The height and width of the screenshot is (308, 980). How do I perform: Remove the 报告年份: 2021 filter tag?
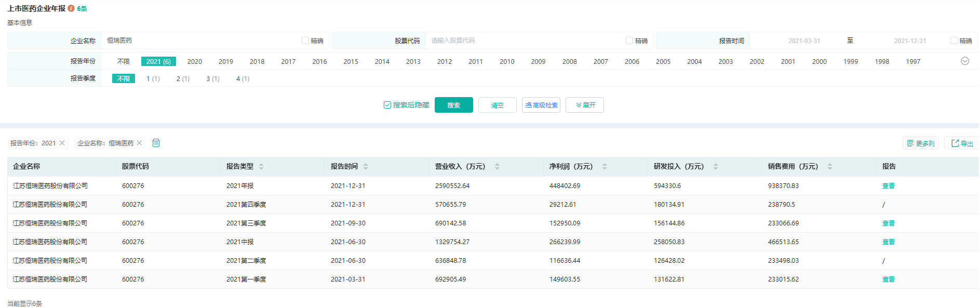point(62,143)
